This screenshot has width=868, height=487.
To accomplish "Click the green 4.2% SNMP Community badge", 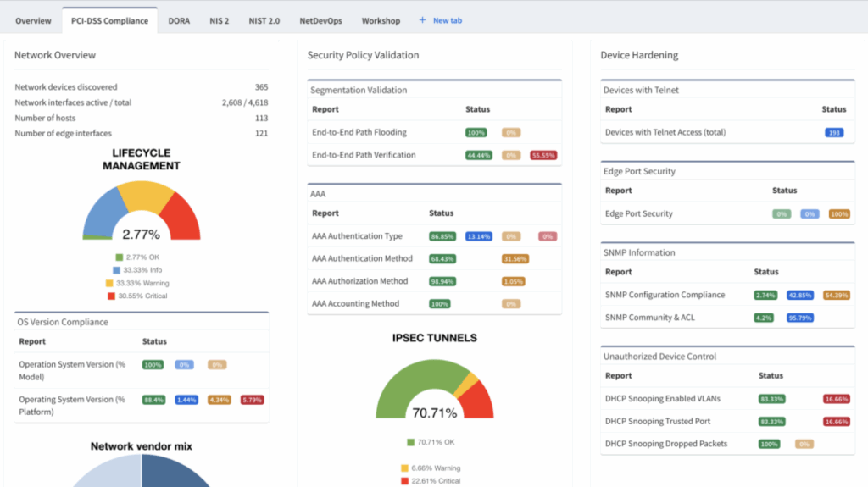I will pos(764,318).
